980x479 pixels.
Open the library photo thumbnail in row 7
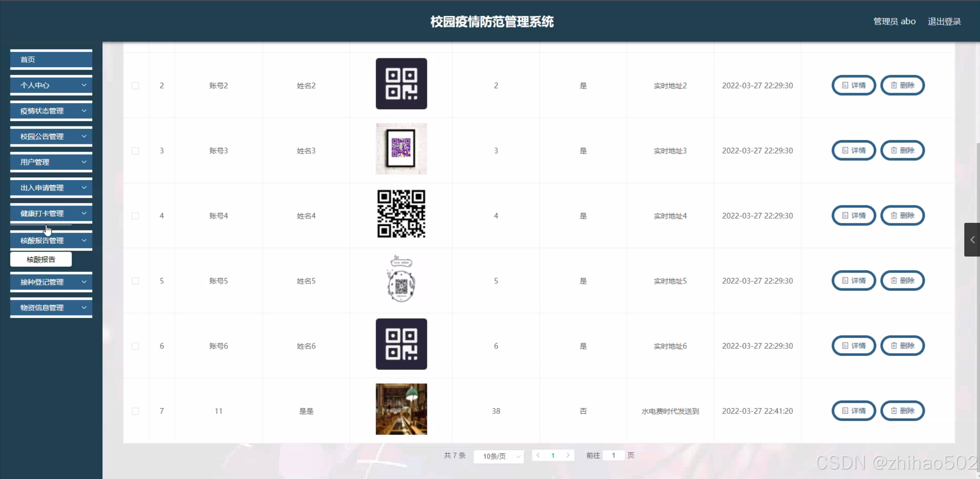click(401, 409)
